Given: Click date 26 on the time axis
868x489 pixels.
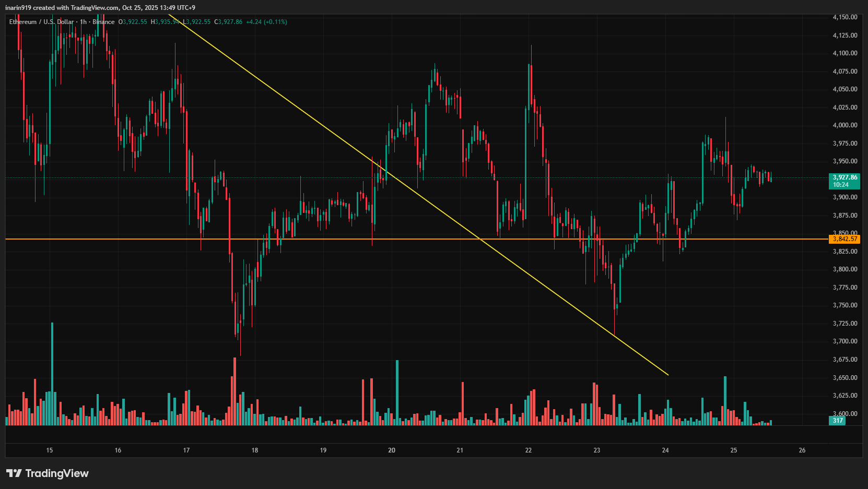Looking at the screenshot, I should pos(802,450).
